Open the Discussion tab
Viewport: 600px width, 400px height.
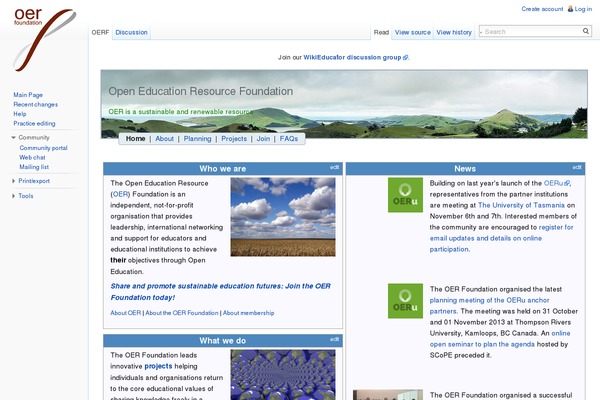point(131,33)
